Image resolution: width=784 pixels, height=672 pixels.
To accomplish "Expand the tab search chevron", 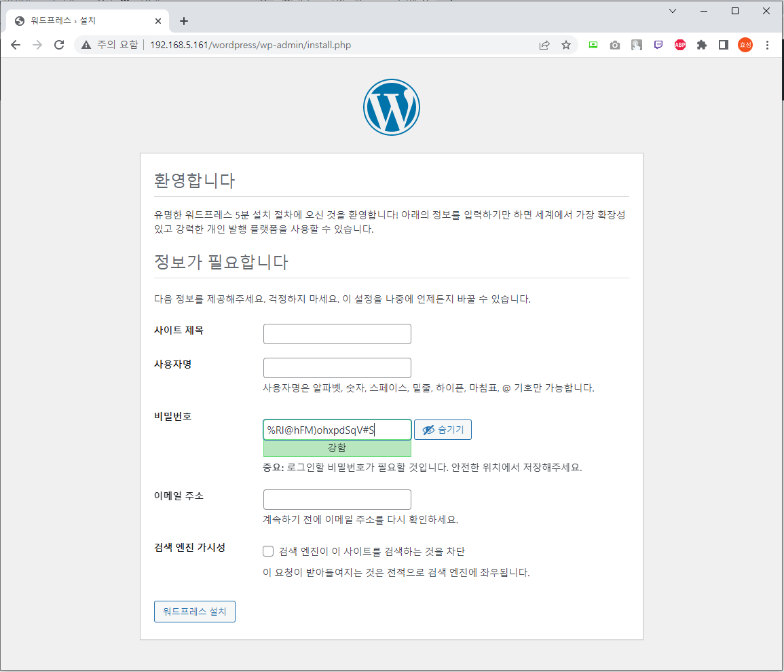I will click(x=673, y=11).
